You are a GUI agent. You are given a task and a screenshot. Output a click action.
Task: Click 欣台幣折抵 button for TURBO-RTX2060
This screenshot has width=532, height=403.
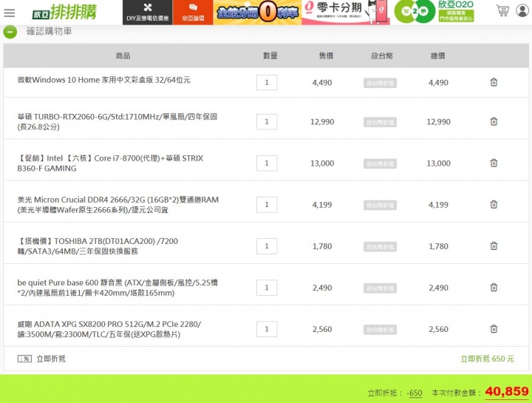(380, 122)
